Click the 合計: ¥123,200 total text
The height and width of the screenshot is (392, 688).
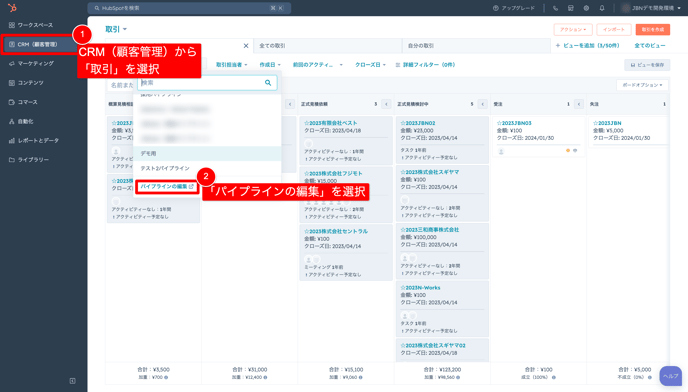coord(442,370)
